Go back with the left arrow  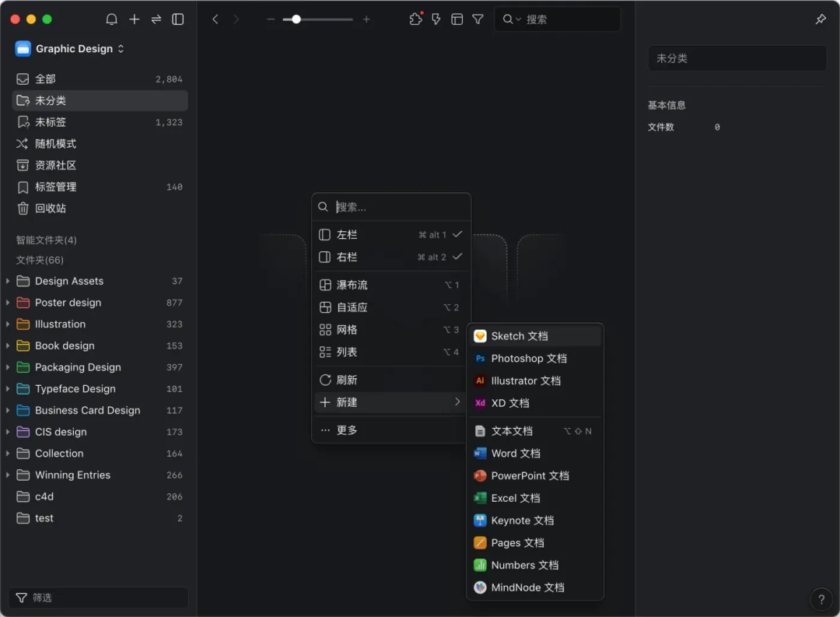[x=215, y=19]
